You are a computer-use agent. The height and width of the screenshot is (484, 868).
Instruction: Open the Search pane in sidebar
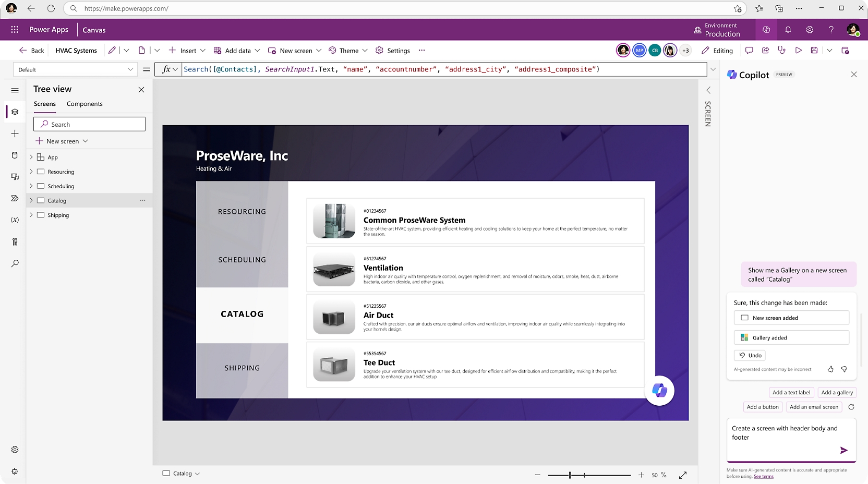(15, 263)
